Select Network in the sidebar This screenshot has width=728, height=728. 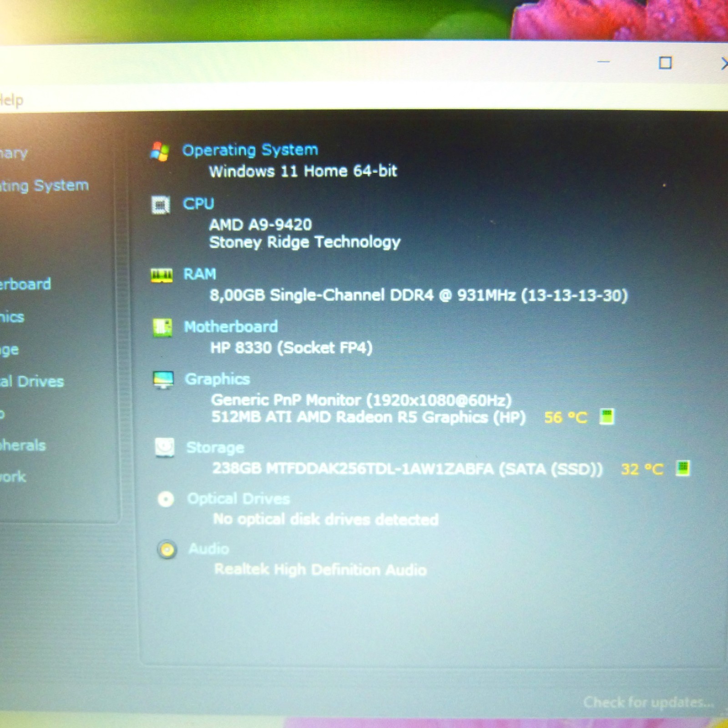[13, 477]
